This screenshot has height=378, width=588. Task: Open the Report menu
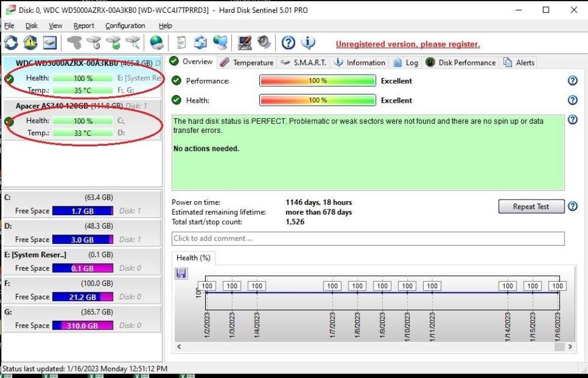tap(83, 26)
